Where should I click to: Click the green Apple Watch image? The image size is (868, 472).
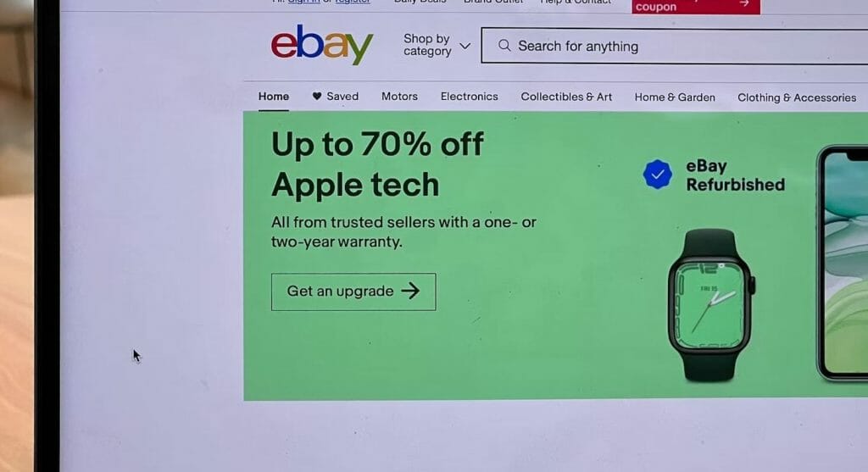[711, 305]
